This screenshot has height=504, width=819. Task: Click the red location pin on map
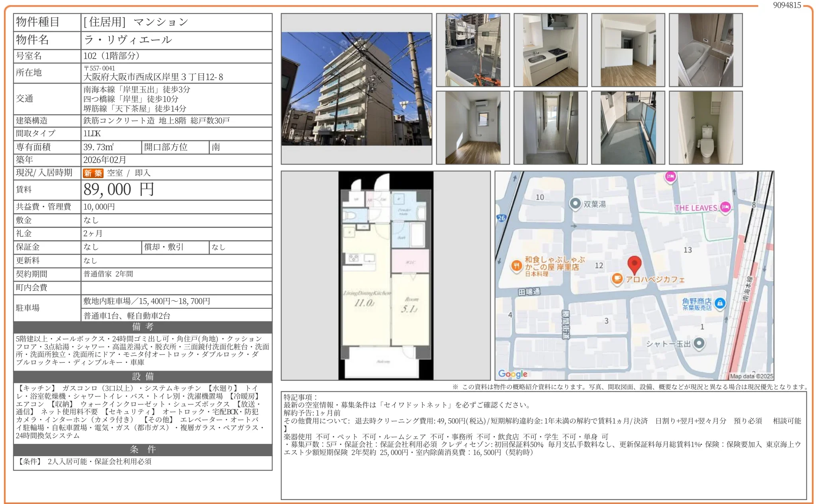[634, 264]
